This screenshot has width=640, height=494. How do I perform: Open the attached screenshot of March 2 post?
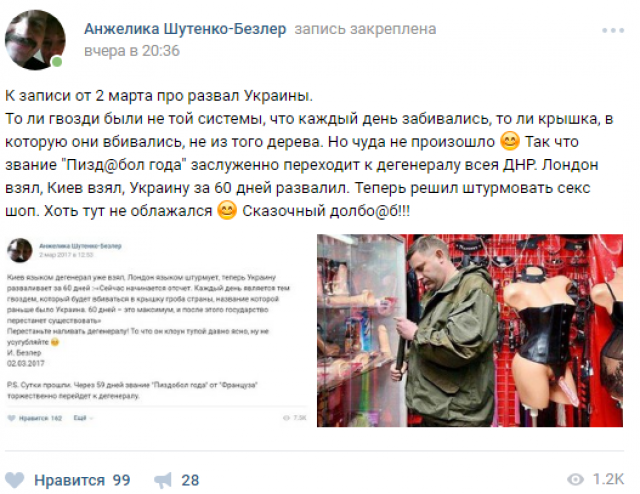156,330
